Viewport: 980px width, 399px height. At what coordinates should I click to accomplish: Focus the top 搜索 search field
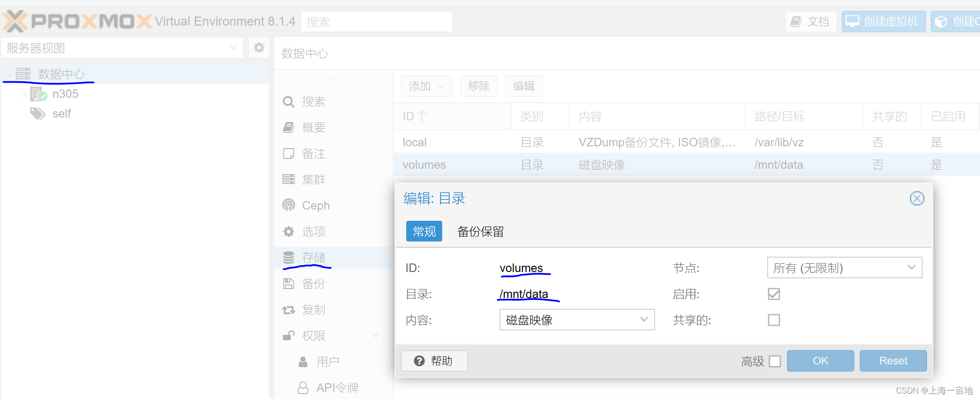[377, 22]
